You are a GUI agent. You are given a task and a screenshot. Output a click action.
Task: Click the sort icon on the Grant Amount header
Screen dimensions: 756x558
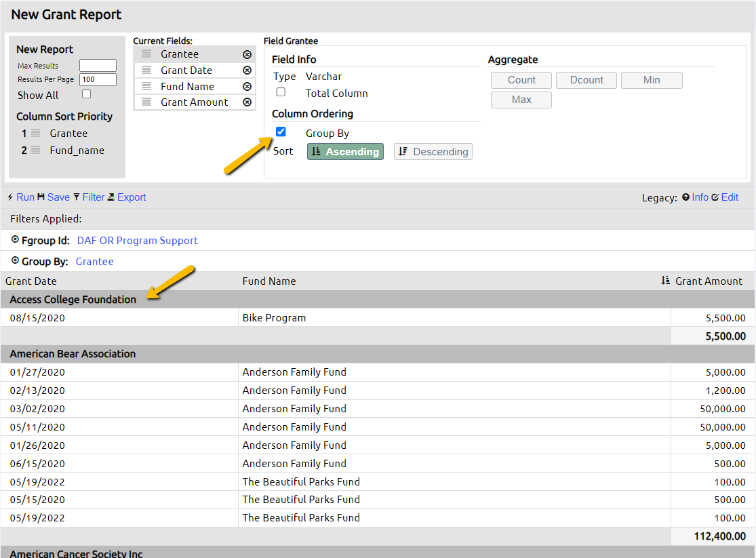coord(665,281)
